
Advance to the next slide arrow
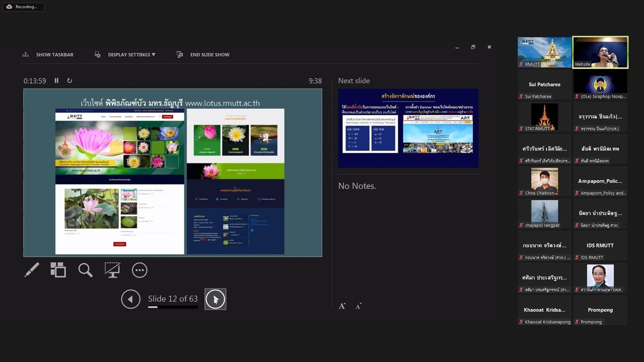pos(215,299)
